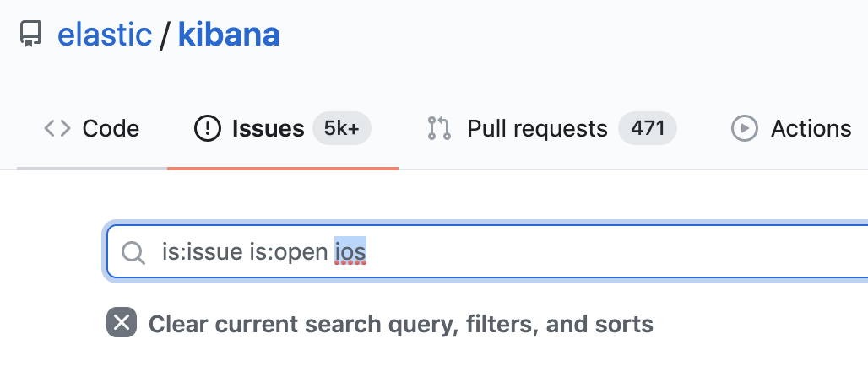Switch to the Code tab
The height and width of the screenshot is (366, 868).
tap(111, 129)
